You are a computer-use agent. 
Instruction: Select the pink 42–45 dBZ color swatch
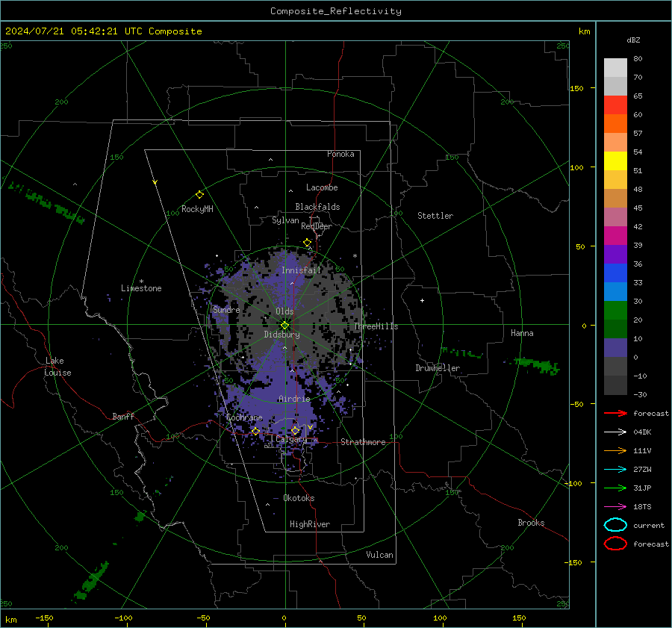click(615, 217)
